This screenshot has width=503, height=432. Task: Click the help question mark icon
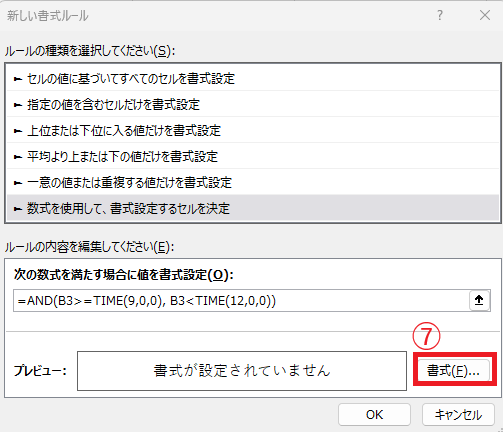(440, 15)
